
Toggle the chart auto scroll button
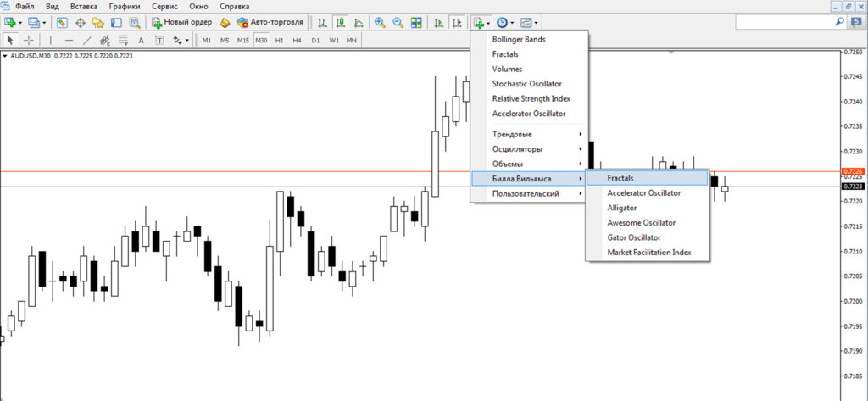coord(439,22)
